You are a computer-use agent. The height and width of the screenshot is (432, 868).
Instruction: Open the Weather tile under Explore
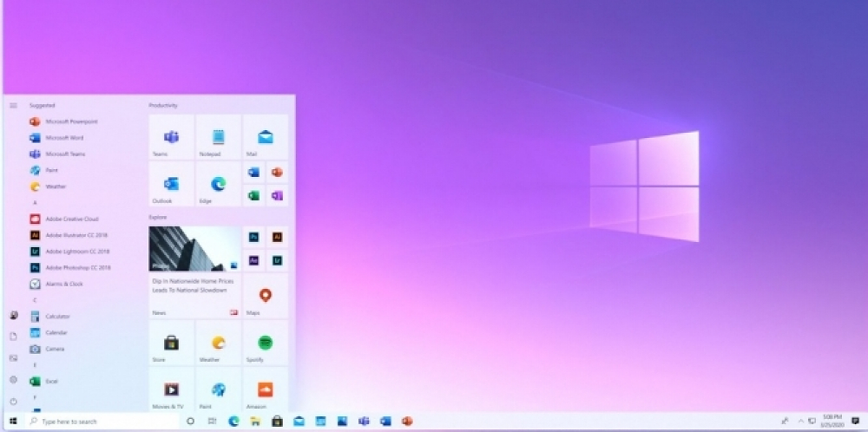tap(219, 343)
